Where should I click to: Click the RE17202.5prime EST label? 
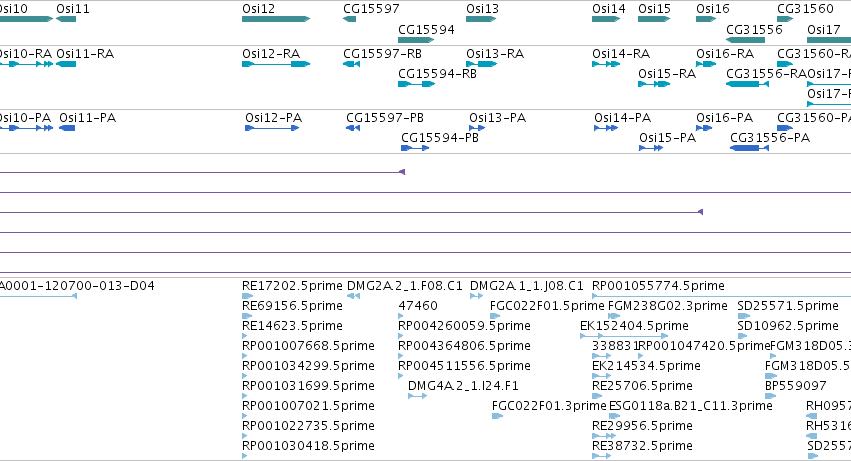292,286
